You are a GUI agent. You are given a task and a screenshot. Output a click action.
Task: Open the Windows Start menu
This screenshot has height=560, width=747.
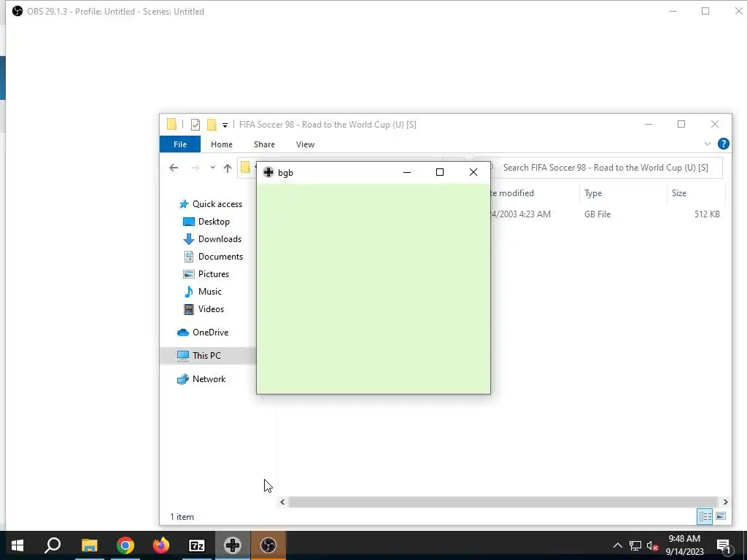pos(18,545)
